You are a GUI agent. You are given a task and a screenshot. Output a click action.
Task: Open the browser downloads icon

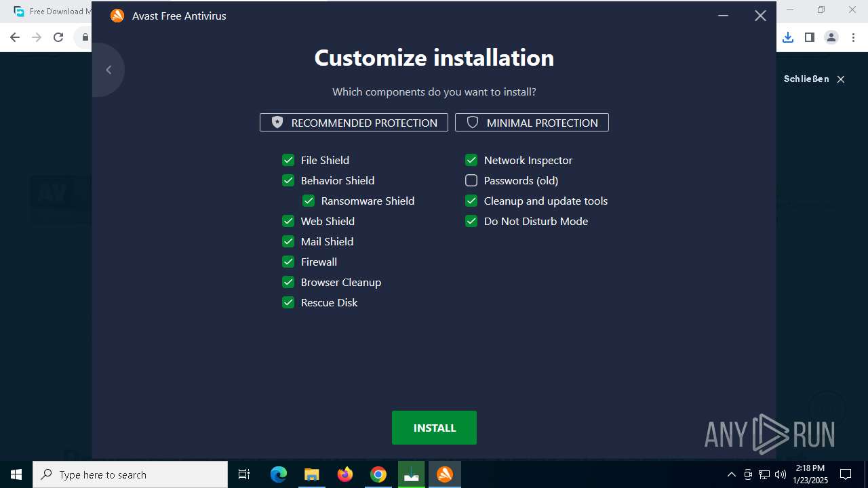point(787,37)
